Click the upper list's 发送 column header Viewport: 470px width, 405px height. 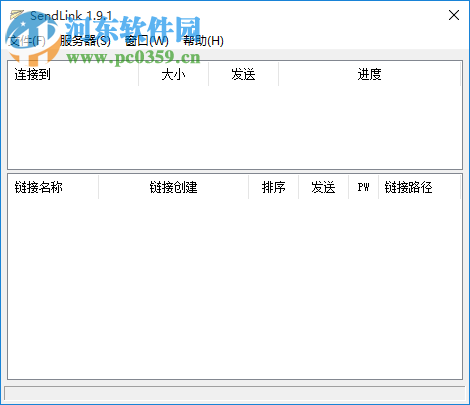(x=244, y=74)
